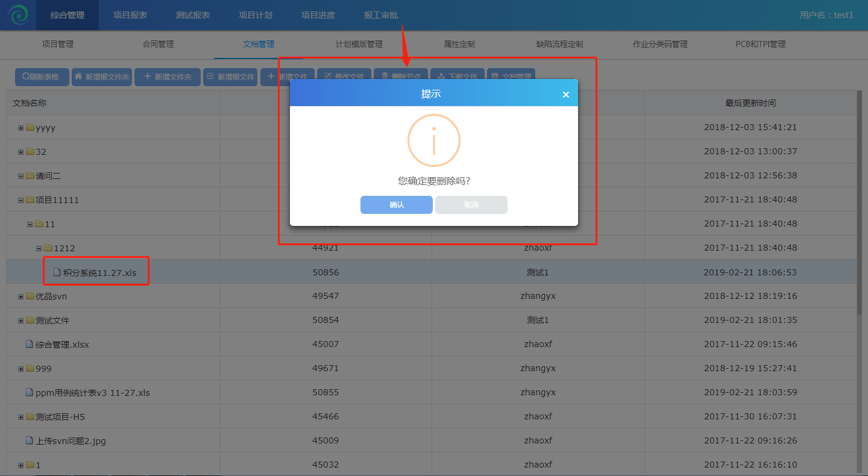This screenshot has width=868, height=476.
Task: Expand the 测试项目-H5 folder
Action: (20, 417)
